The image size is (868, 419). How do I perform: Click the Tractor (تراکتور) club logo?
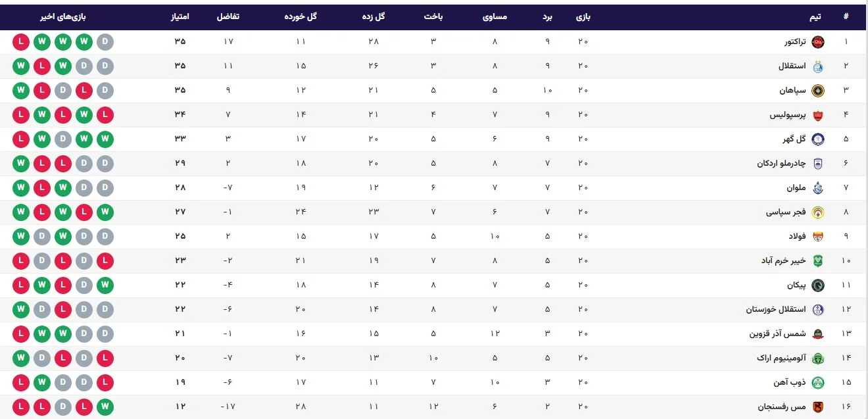pos(818,42)
